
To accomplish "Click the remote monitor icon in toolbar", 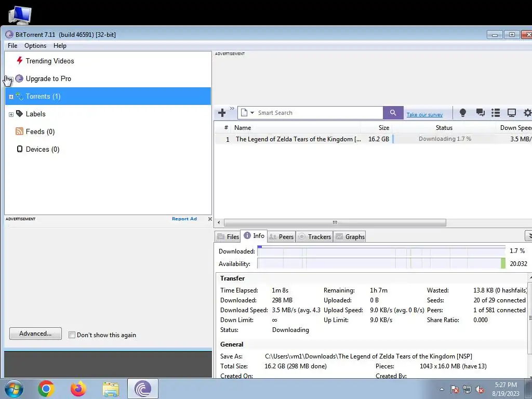I will (x=512, y=113).
